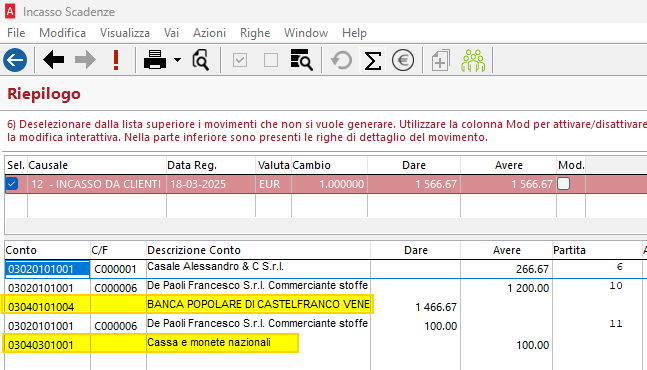Click the Riepilogo section heading
647x370 pixels.
tap(44, 94)
